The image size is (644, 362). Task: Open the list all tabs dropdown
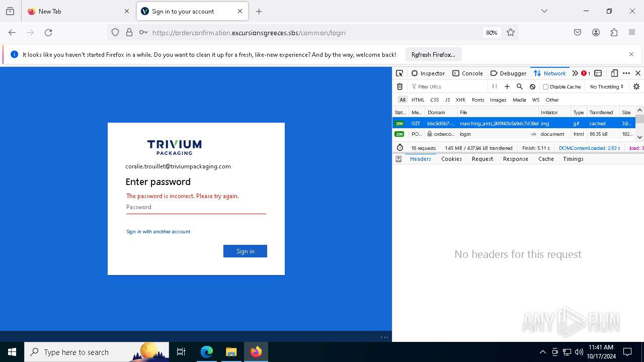coord(544,11)
